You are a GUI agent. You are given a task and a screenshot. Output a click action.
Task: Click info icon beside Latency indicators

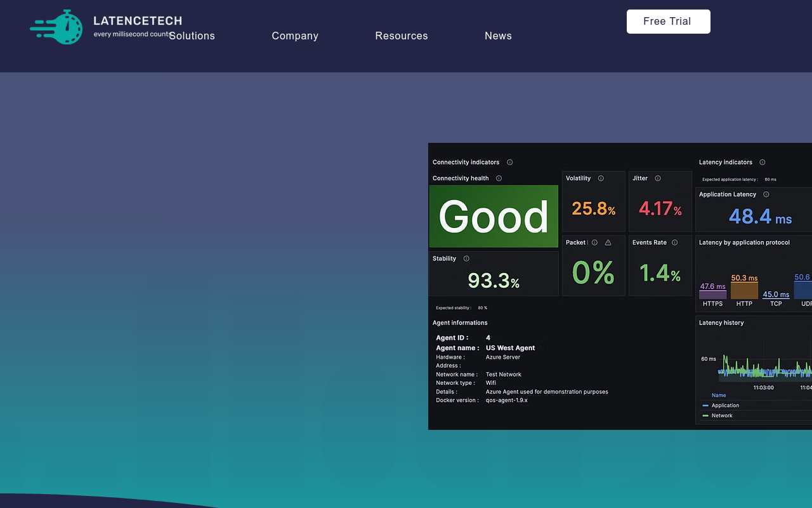(x=762, y=162)
